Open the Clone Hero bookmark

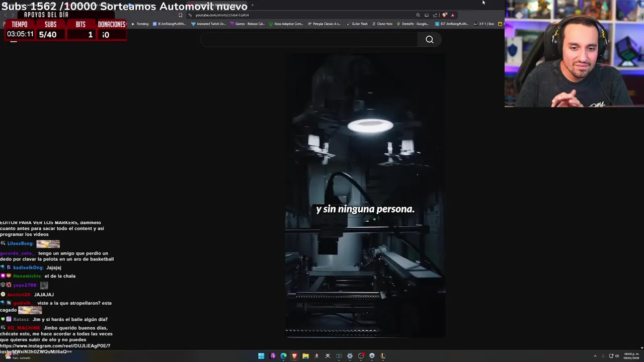click(x=382, y=24)
